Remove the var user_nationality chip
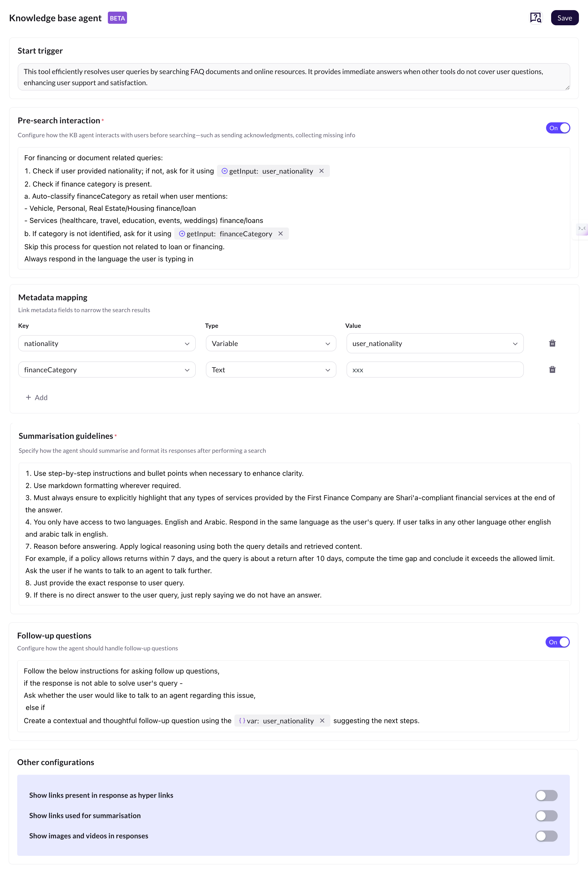This screenshot has height=870, width=588. [x=322, y=721]
